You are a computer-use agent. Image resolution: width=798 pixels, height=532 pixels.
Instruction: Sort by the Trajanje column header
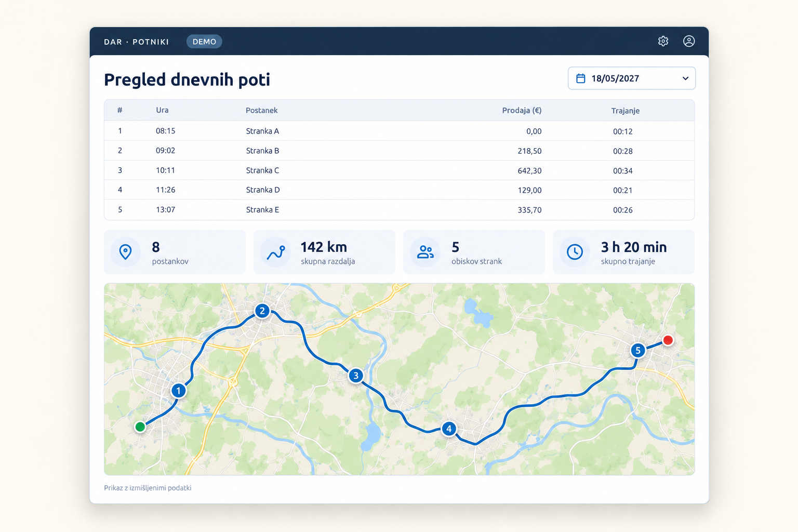[x=625, y=111]
